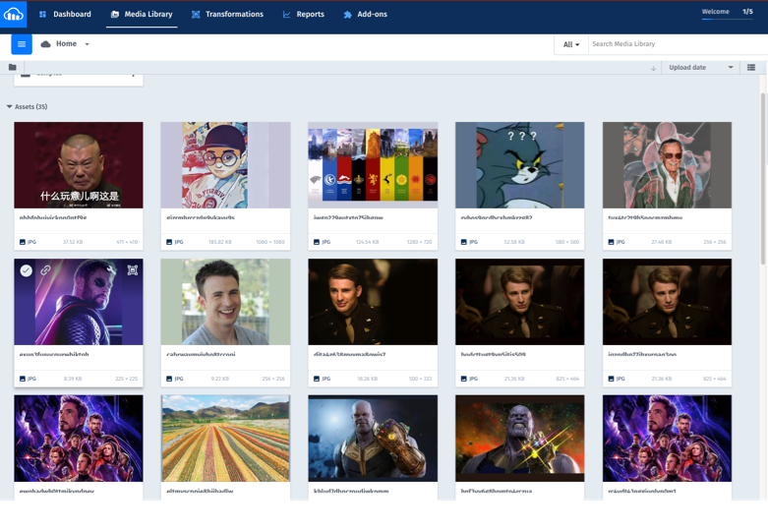Click the vertical page scrollbar
Image resolution: width=768 pixels, height=532 pixels.
[x=763, y=179]
